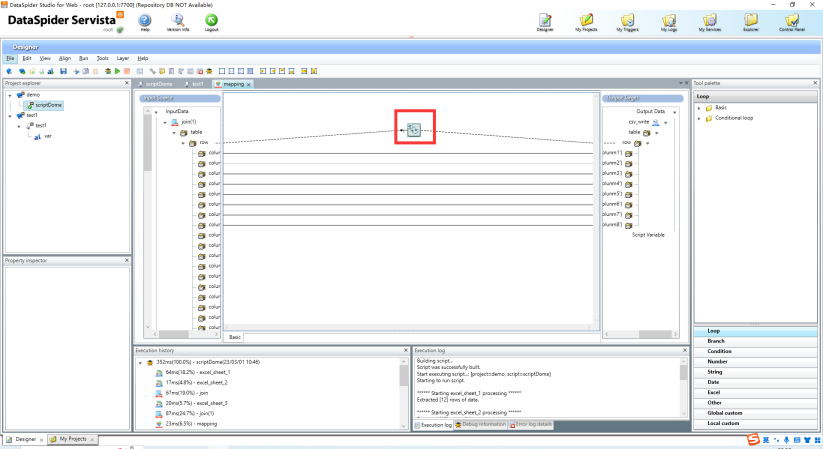Open My Projects launcher
823x449 pixels.
(x=586, y=20)
